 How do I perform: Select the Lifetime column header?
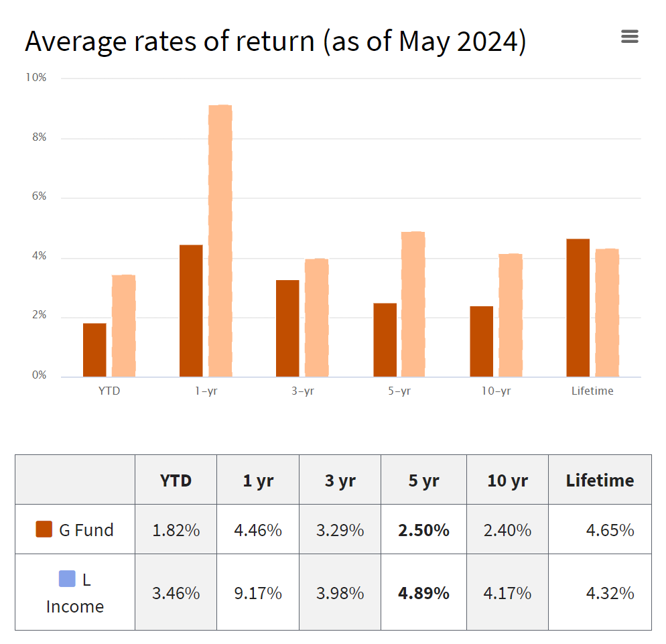[599, 479]
